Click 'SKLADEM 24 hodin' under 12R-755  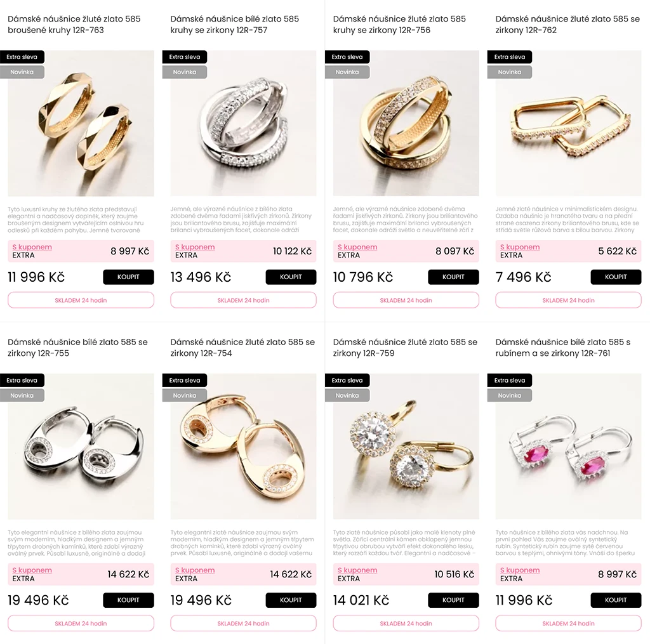[81, 623]
